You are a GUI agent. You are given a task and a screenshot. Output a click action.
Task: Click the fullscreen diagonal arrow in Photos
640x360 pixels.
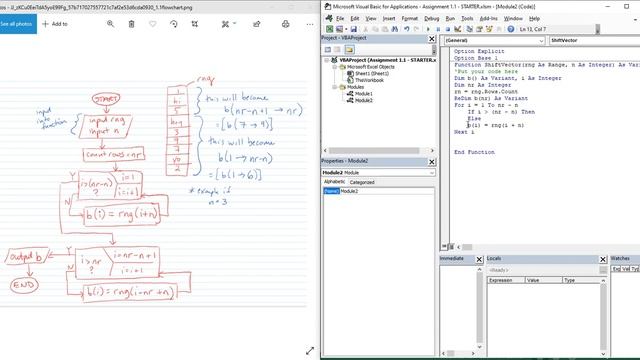coord(310,351)
